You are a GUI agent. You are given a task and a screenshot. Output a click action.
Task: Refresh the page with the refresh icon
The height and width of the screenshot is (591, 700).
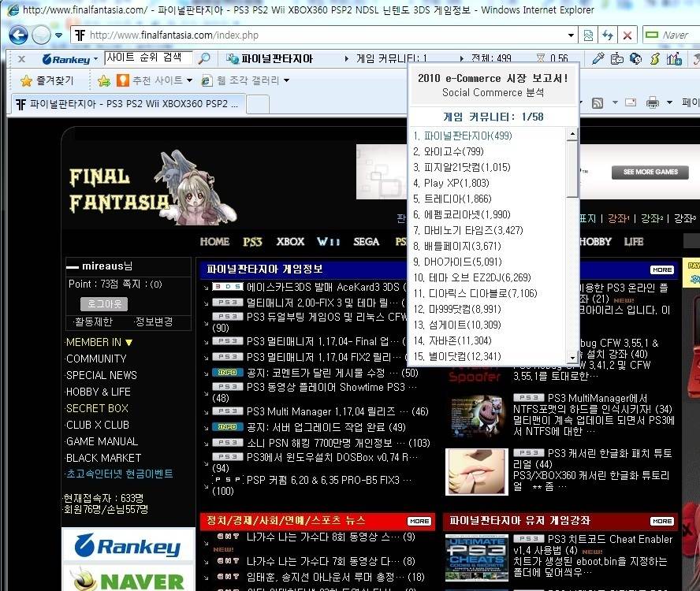coord(608,35)
